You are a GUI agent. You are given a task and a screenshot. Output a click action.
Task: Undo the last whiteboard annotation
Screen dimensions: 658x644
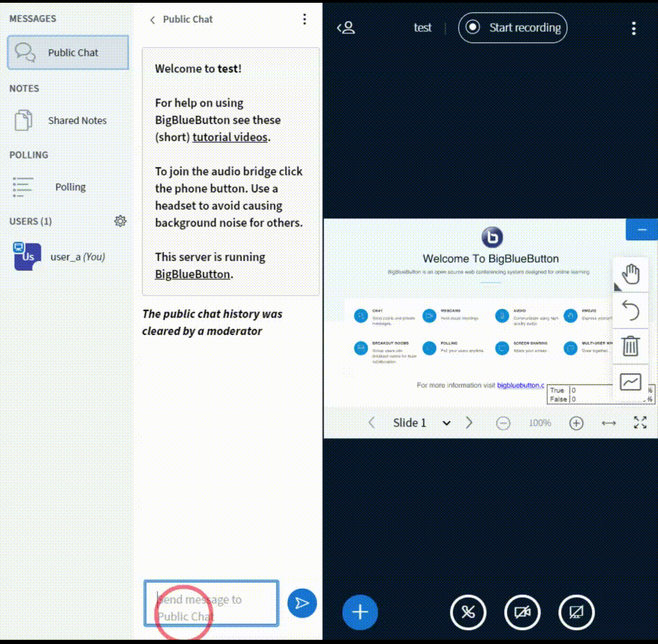pyautogui.click(x=630, y=311)
